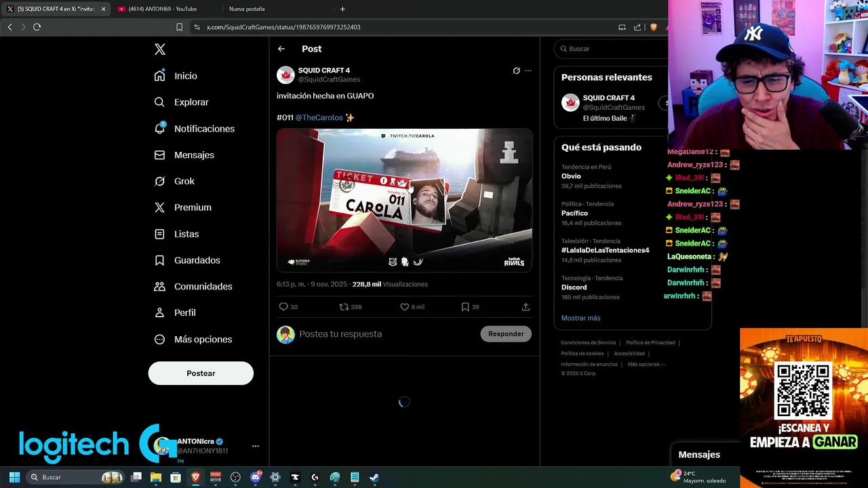Open the account menu dots beside ANTONIcra
Screen dimensions: 868x488
pos(256,446)
